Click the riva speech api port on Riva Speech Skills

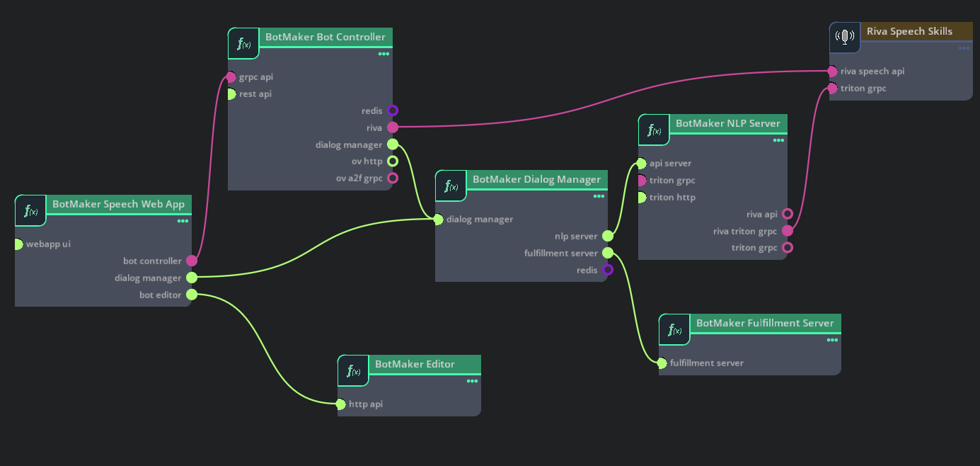[x=832, y=72]
